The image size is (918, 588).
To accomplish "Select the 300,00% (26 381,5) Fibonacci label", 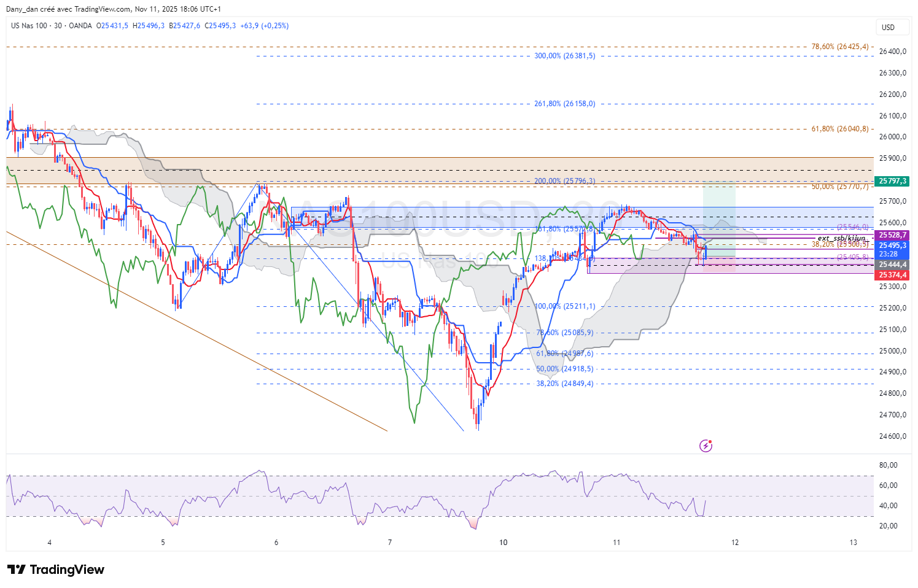I will pyautogui.click(x=565, y=56).
